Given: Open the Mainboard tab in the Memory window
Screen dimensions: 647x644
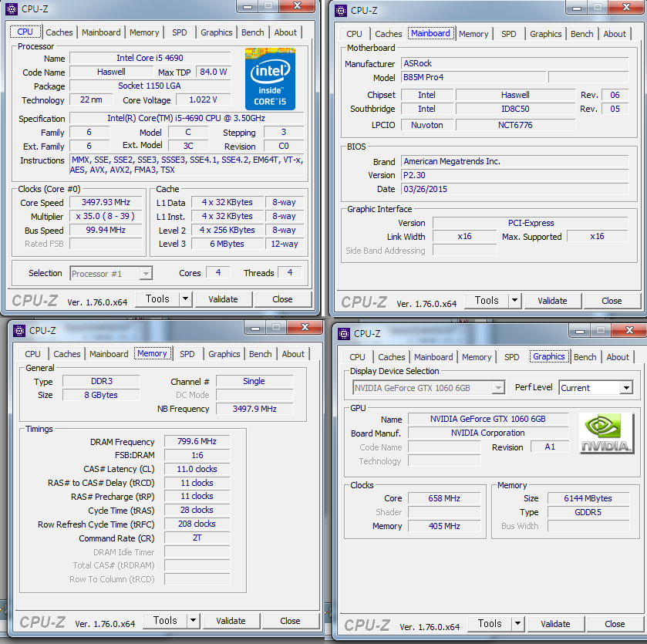Looking at the screenshot, I should click(109, 354).
